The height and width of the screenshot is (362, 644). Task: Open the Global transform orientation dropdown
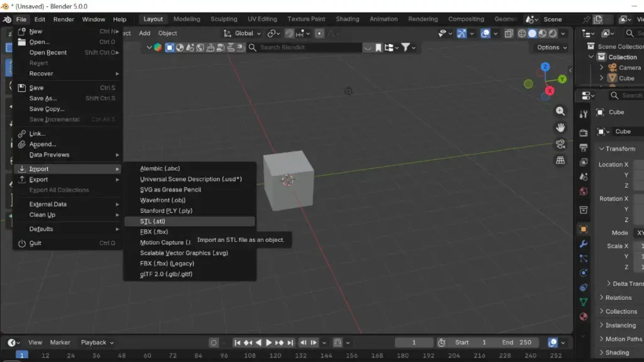(x=242, y=33)
